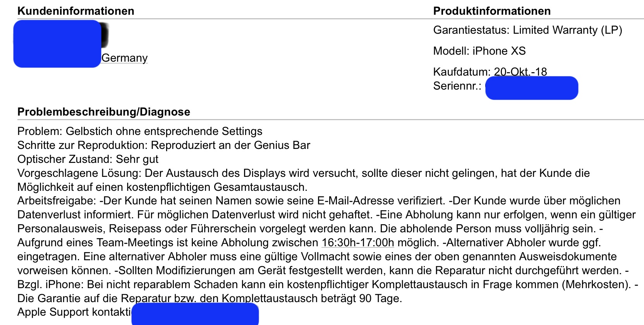Click the underlined purchase date 20-Okt.-18
This screenshot has height=325, width=644.
520,72
